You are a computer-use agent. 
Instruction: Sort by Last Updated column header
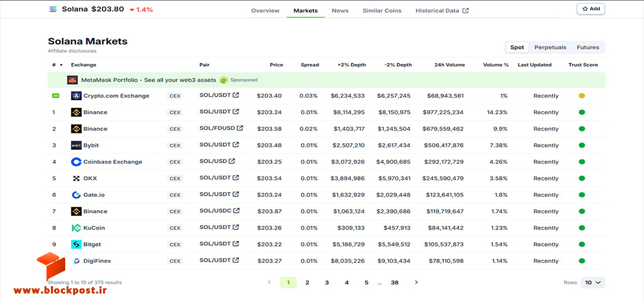coord(535,65)
